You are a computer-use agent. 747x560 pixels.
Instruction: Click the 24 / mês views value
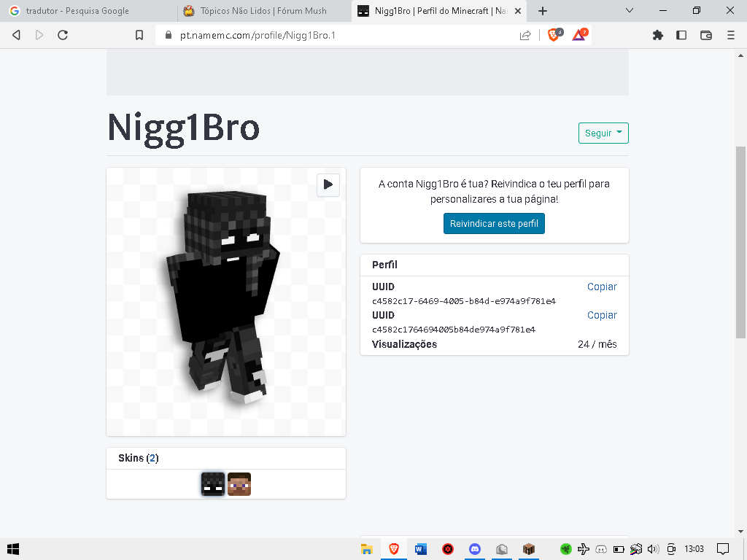tap(597, 344)
